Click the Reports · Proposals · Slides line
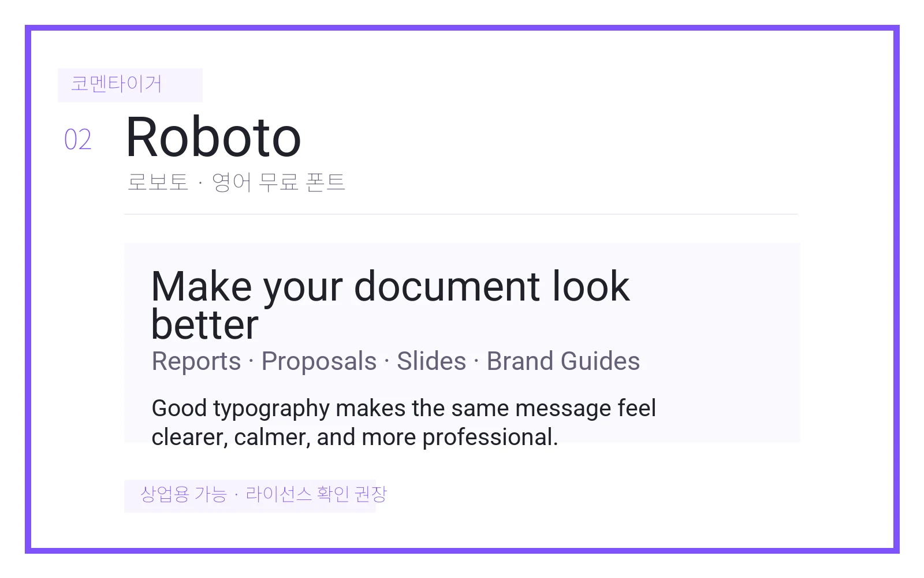Screen dimensions: 924x578 [396, 361]
